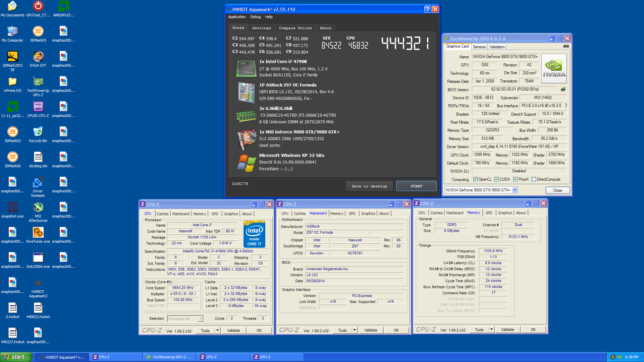Viewport: 644px width, 362px height.
Task: Click the GPU Name field in GPU-Z
Action: tap(505, 57)
